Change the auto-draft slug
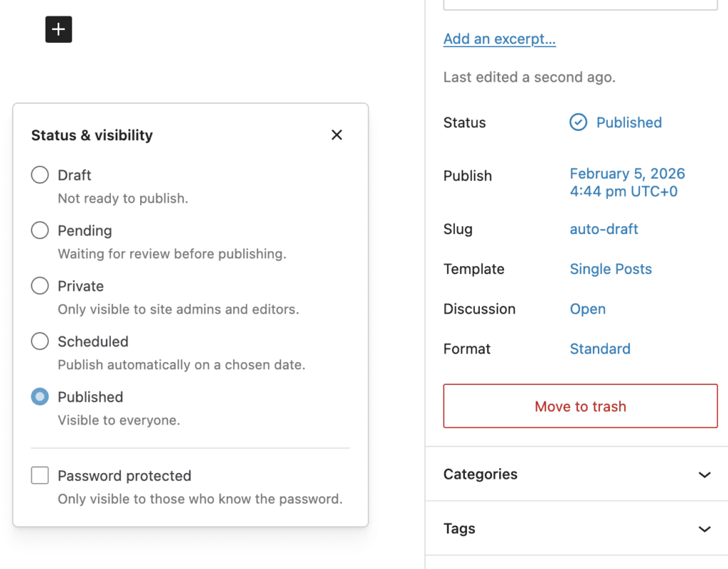The width and height of the screenshot is (728, 569). point(604,229)
